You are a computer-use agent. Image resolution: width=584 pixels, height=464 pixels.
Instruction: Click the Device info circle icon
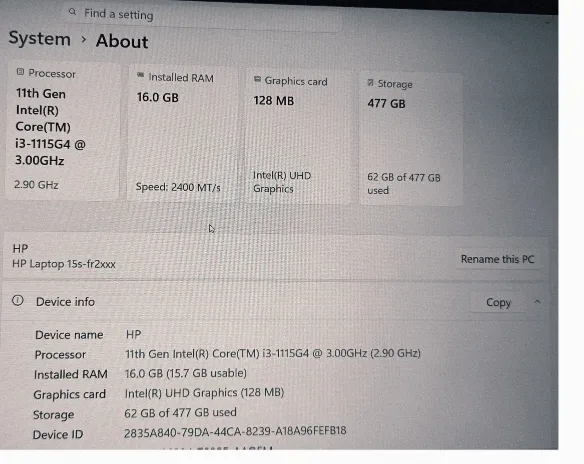coord(18,301)
